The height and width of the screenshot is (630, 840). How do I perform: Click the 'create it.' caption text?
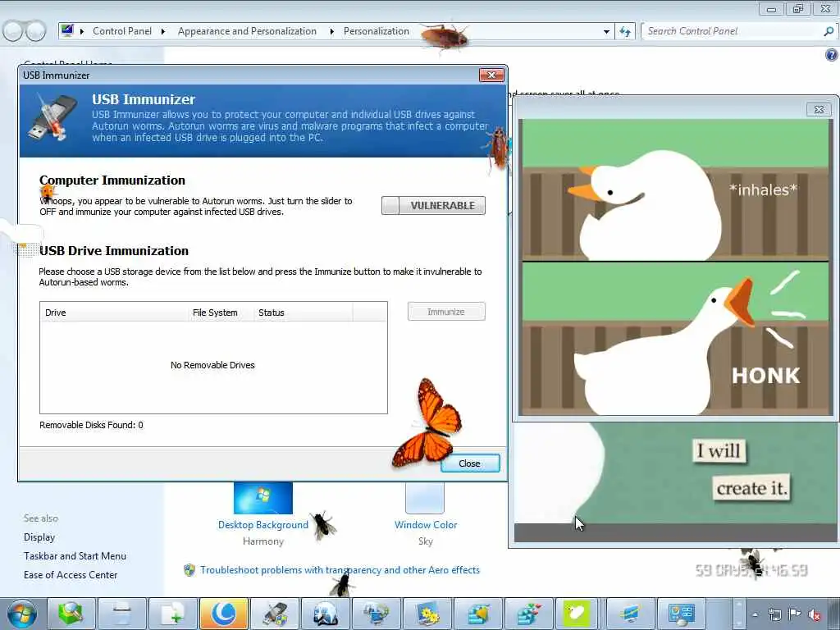click(751, 488)
